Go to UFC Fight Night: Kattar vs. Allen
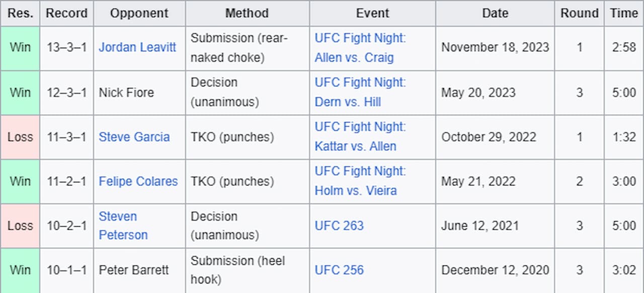This screenshot has height=293, width=644. pyautogui.click(x=360, y=137)
